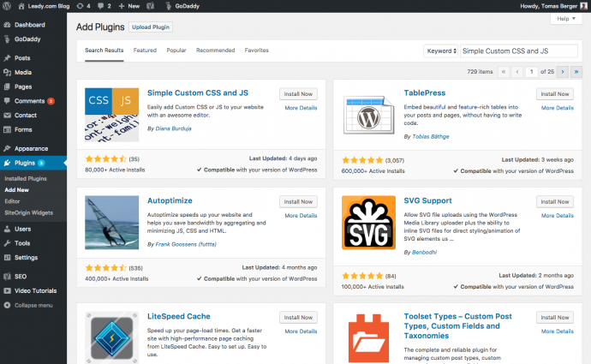Open Users via the person icon
Viewport: 591px width, 364px height.
(x=7, y=229)
